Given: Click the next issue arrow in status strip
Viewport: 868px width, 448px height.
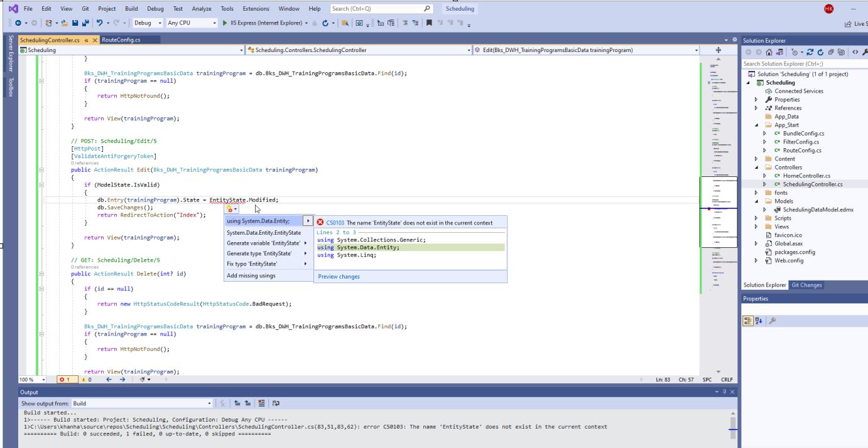Looking at the screenshot, I should [122, 380].
